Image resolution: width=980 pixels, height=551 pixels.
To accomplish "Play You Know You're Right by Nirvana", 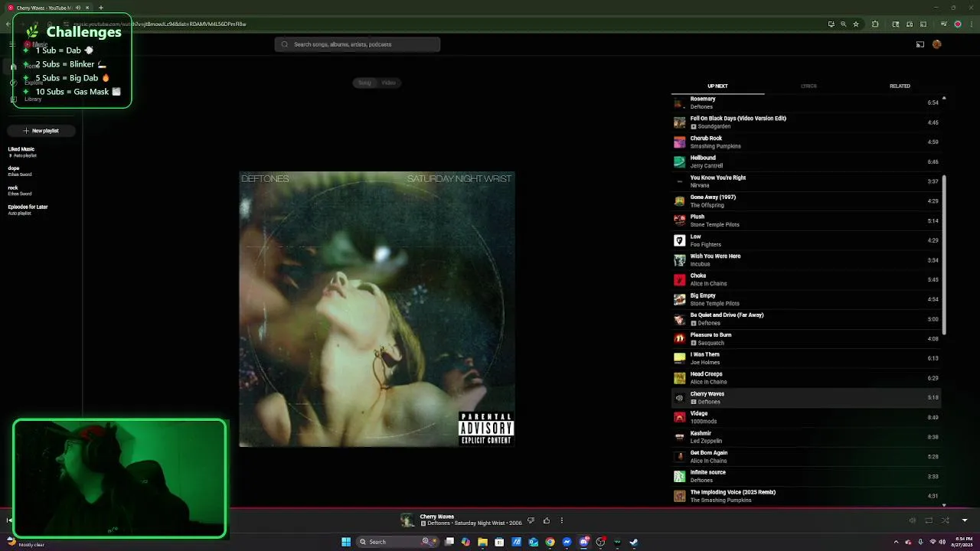I will [x=805, y=181].
